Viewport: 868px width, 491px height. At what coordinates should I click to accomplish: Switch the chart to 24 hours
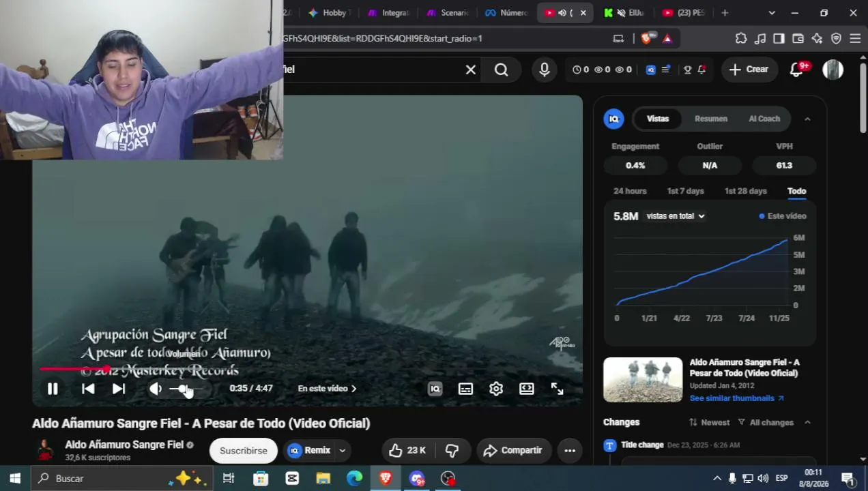pyautogui.click(x=630, y=191)
